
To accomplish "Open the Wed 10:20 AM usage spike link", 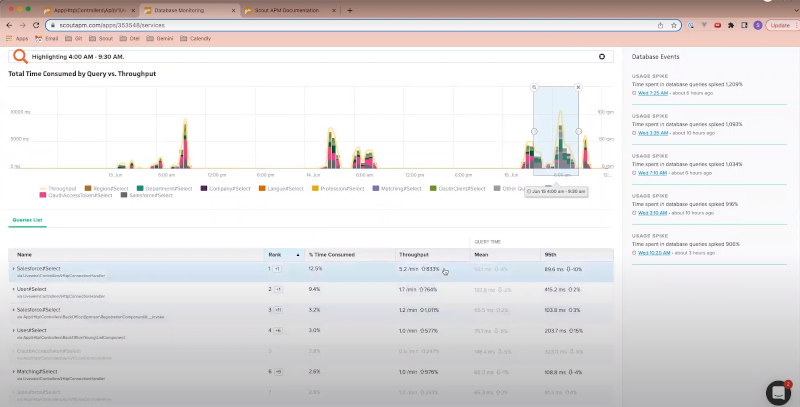I will click(x=652, y=252).
